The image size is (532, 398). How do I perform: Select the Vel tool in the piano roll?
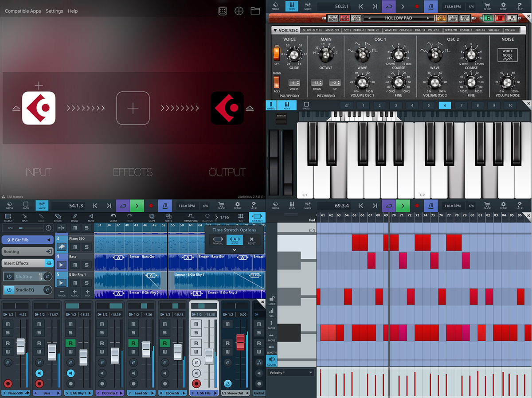point(271,312)
